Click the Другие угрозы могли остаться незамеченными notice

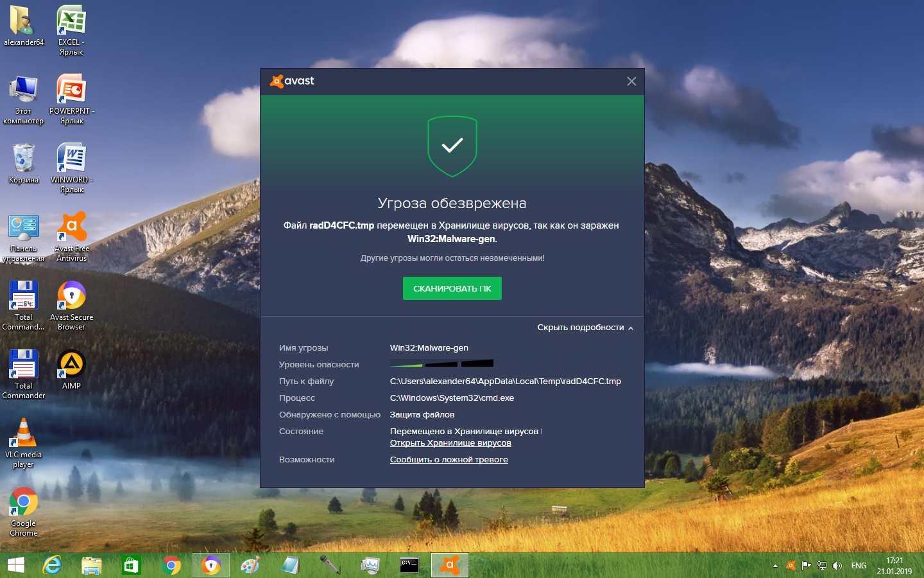[452, 258]
